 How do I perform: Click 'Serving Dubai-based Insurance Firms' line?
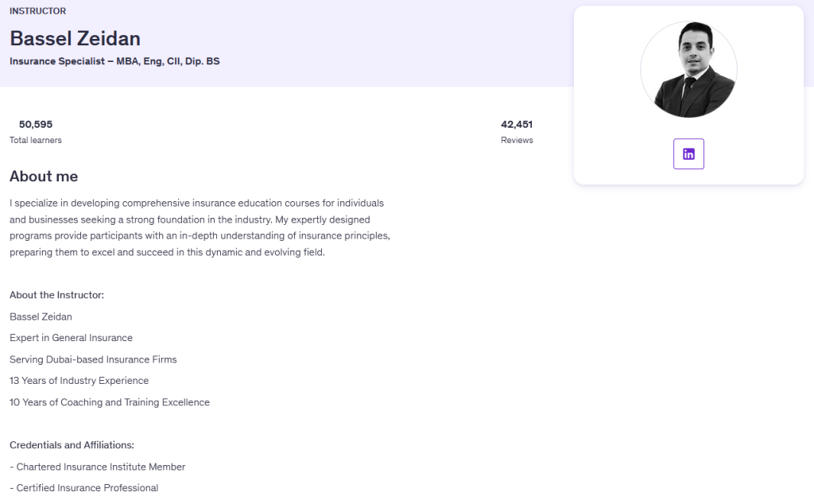pos(93,359)
